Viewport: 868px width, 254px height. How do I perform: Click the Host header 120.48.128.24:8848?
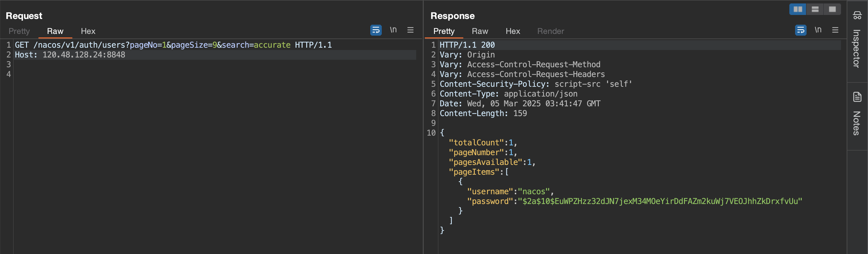click(x=70, y=55)
